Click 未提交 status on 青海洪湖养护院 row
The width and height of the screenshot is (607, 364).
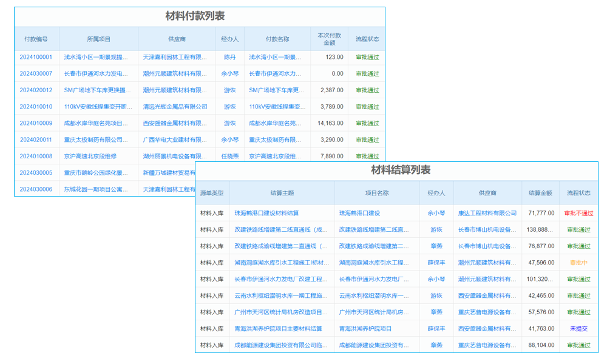(x=579, y=328)
